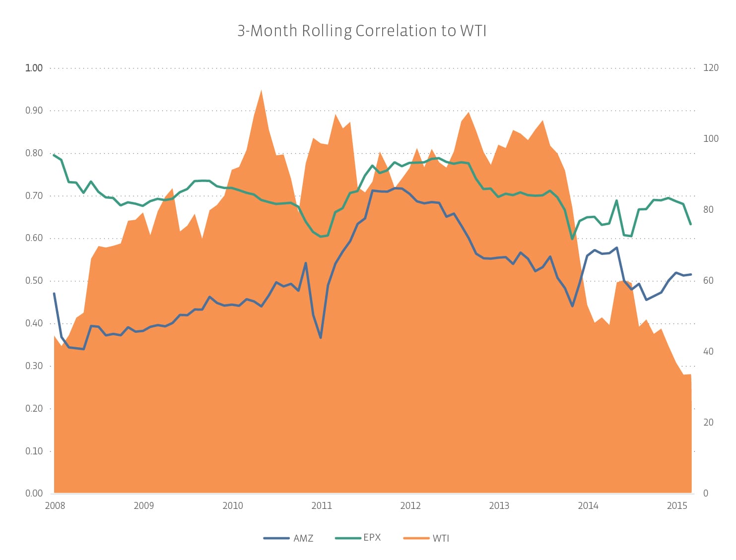Select the WTI legend label
The height and width of the screenshot is (560, 736).
click(x=441, y=539)
